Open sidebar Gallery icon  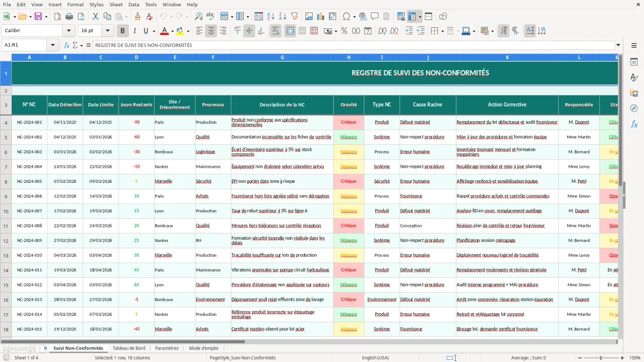click(634, 93)
